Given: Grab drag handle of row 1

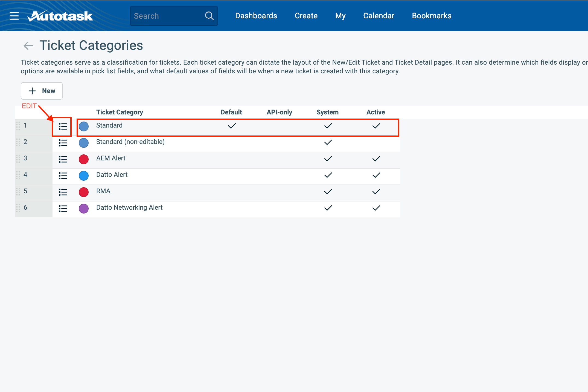Looking at the screenshot, I should pos(18,126).
